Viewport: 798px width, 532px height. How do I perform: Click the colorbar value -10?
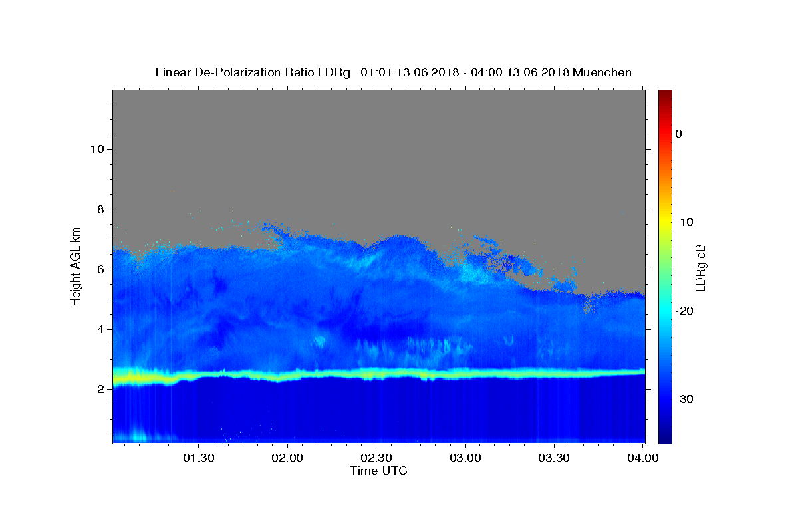pyautogui.click(x=685, y=222)
